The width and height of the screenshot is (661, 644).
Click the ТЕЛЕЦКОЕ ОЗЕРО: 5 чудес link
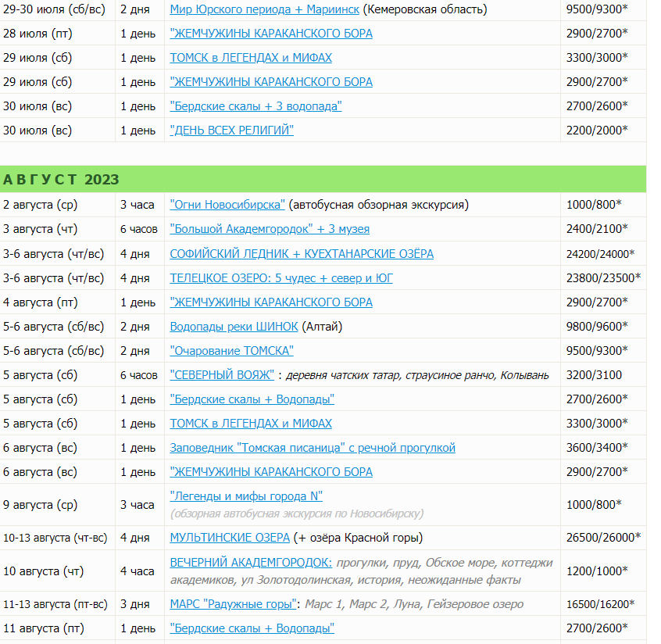pos(281,278)
